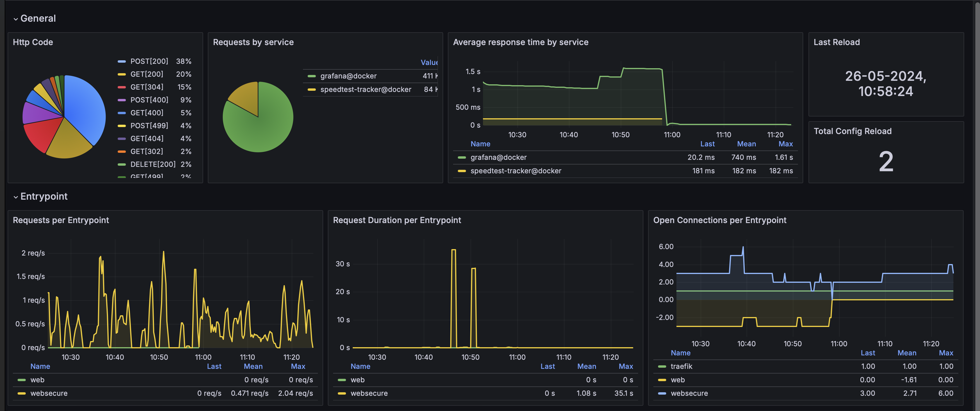Screen dimensions: 980x411
Task: Collapse the Entrypoint row chevron
Action: (x=16, y=197)
